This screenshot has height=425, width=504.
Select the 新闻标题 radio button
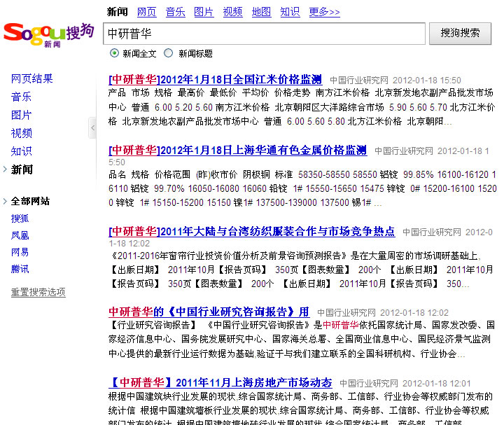169,53
